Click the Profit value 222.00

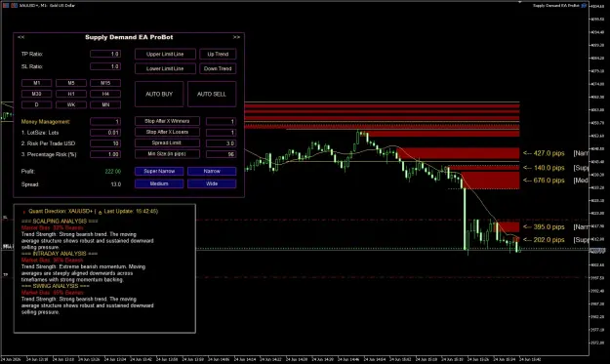113,172
